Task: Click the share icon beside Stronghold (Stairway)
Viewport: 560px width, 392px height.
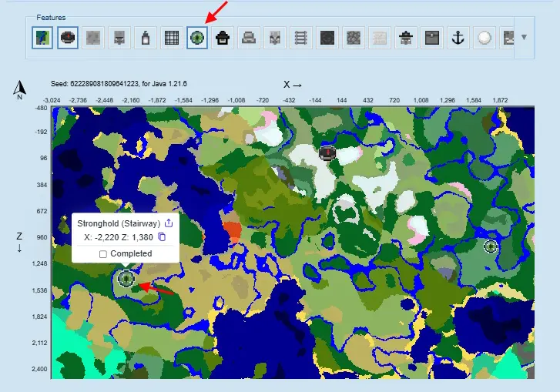Action: [169, 223]
